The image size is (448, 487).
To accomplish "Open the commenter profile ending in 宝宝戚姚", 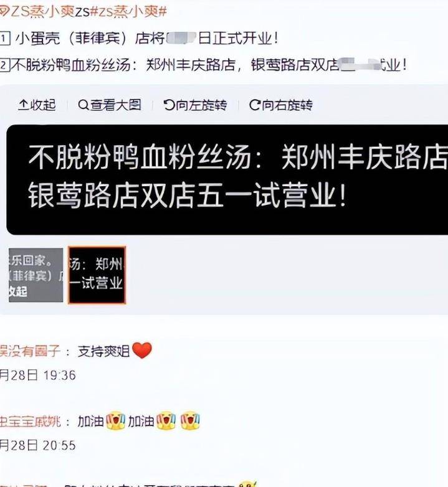I will 30,422.
